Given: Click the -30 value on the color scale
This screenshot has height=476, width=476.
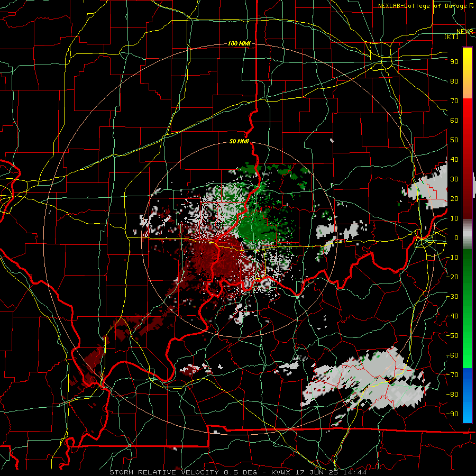Looking at the screenshot, I should coord(453,297).
